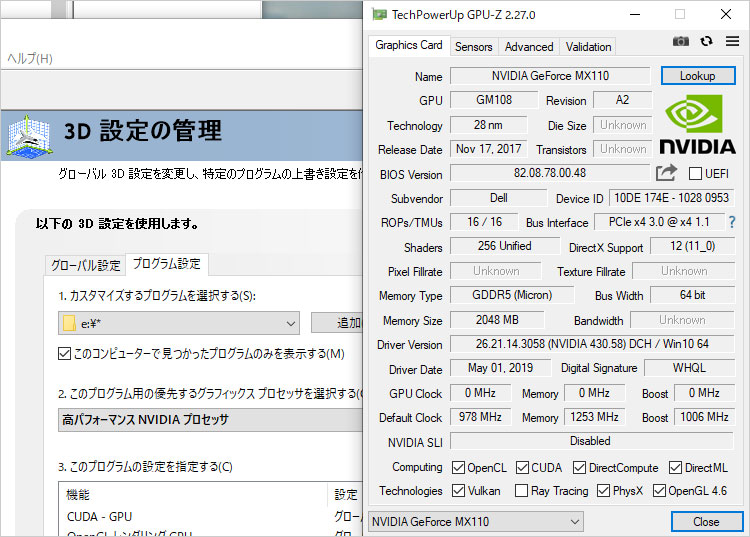Open the ヘルプ(H) menu
The image size is (750, 537).
coord(30,59)
